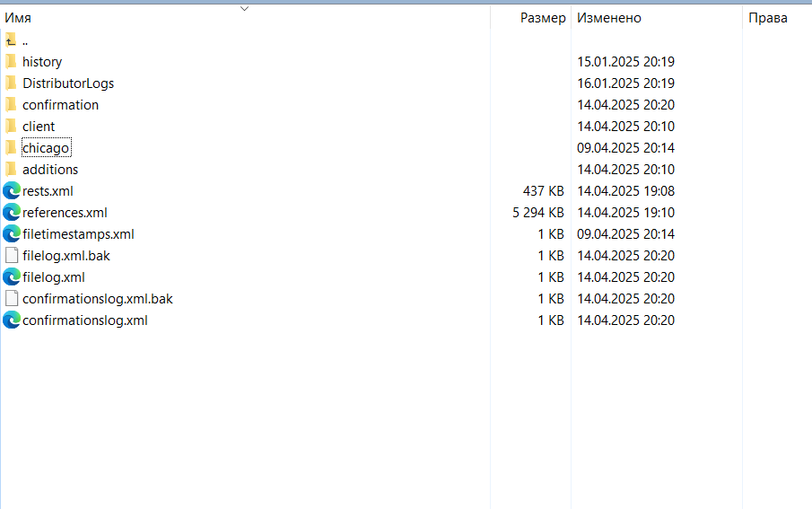The width and height of the screenshot is (812, 509).
Task: Sort by the Изменено column header
Action: (609, 18)
